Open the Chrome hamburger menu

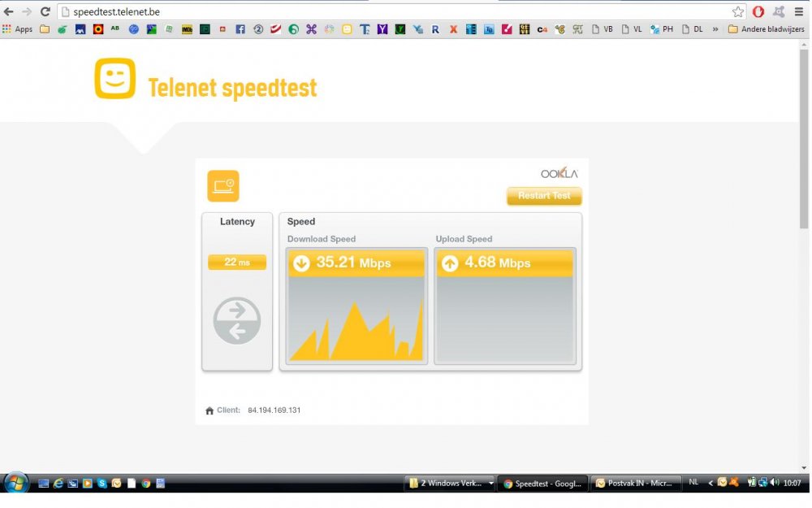[799, 11]
